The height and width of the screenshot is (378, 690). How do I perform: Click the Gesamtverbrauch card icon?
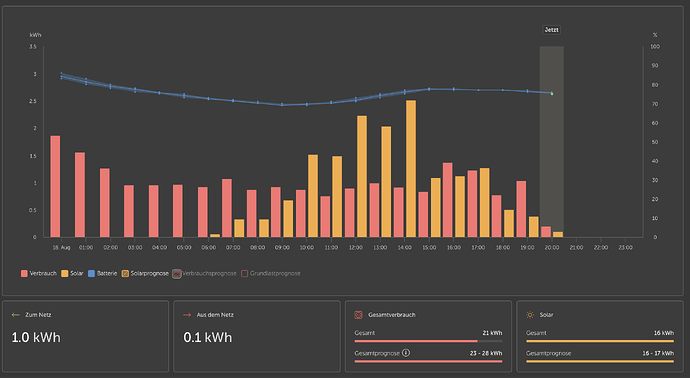(358, 315)
